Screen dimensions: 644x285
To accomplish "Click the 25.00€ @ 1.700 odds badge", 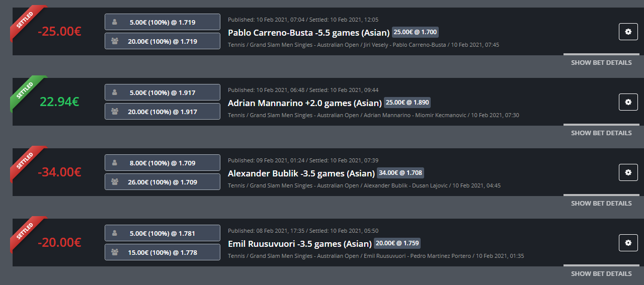I will click(415, 32).
